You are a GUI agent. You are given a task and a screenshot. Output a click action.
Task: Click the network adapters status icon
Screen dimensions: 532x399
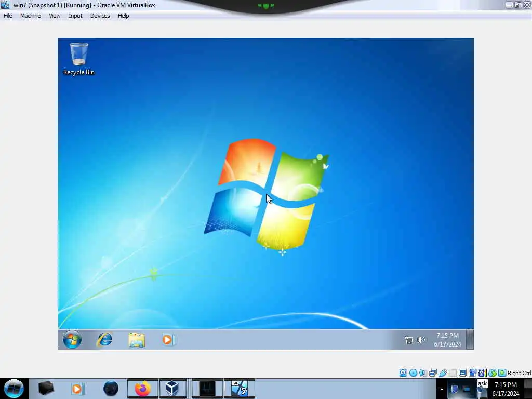click(433, 373)
